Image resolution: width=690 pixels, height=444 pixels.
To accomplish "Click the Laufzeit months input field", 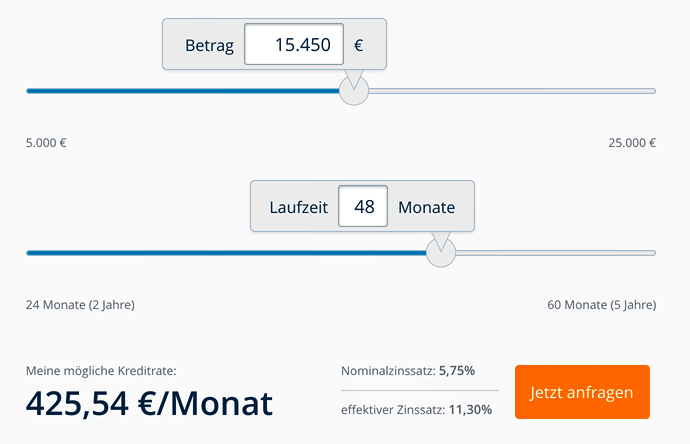I will tap(363, 206).
